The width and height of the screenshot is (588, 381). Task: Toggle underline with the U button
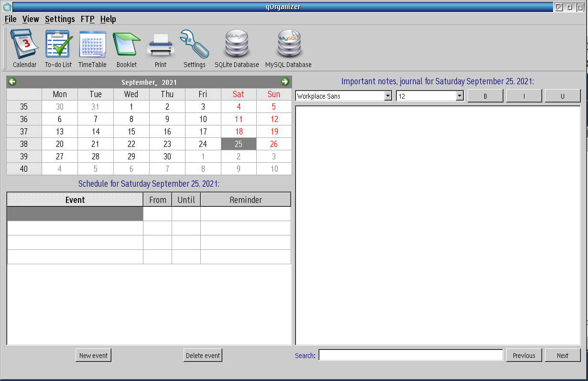tap(563, 96)
